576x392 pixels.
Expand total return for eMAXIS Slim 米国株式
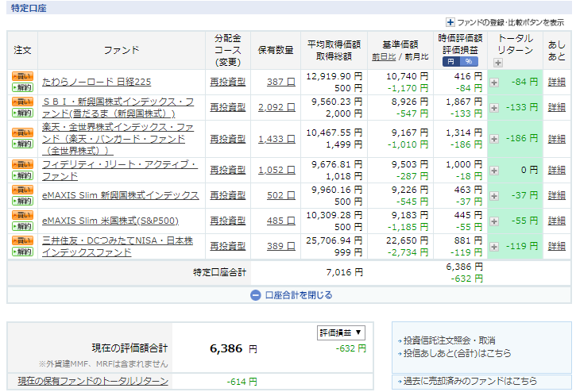click(x=494, y=221)
